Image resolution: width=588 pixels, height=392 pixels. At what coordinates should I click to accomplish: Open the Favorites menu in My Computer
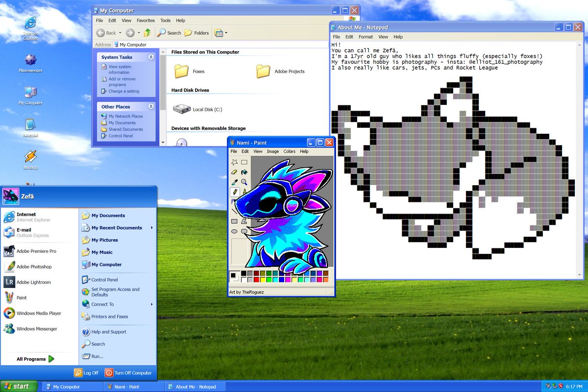pos(146,21)
